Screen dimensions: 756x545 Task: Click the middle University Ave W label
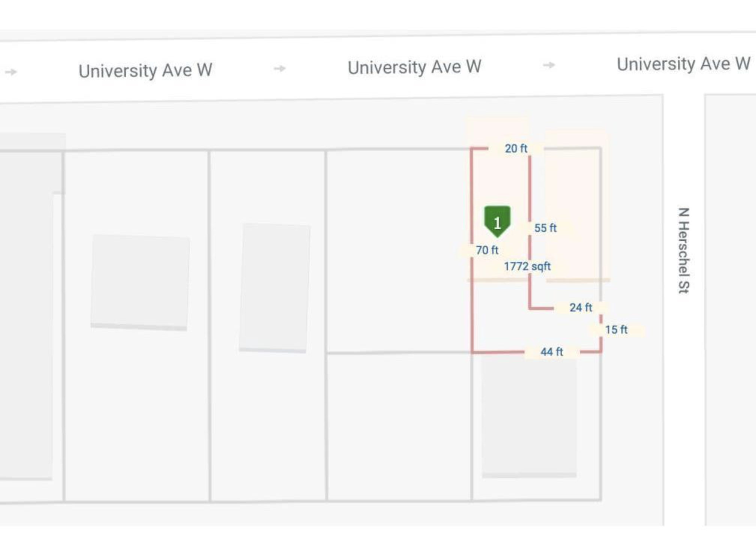coord(414,67)
